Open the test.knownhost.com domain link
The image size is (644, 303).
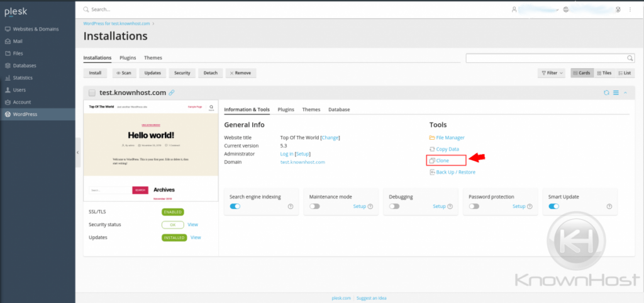click(x=303, y=162)
